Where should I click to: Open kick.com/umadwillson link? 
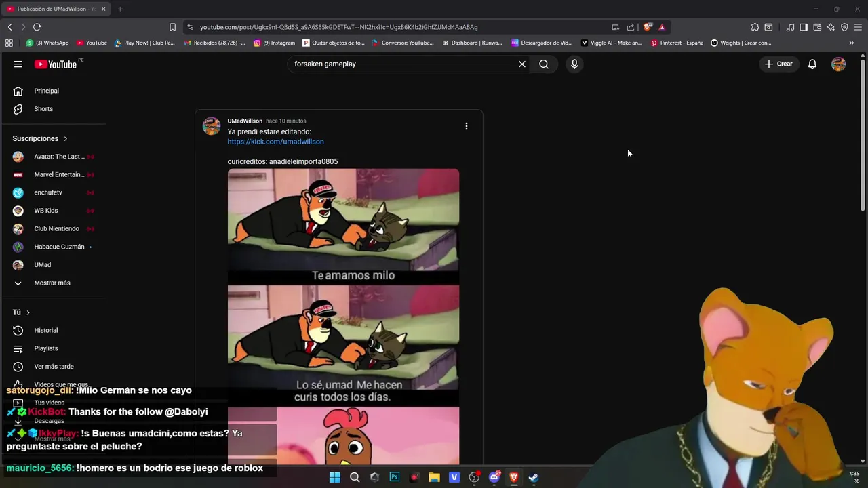tap(275, 142)
